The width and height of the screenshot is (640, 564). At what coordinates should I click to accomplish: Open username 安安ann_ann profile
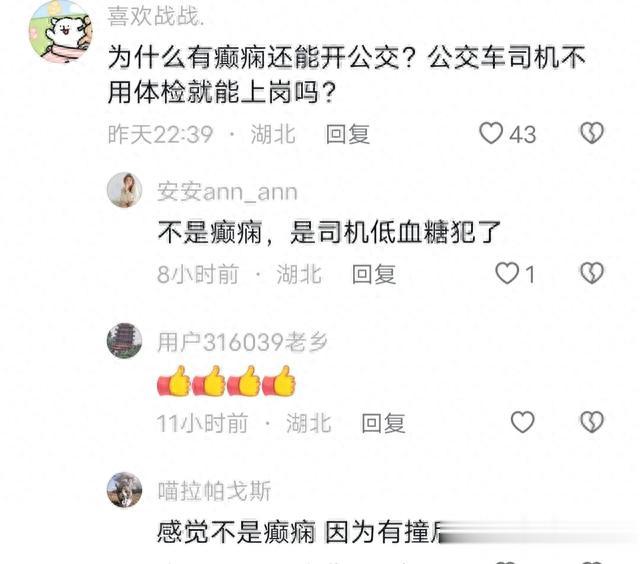227,191
